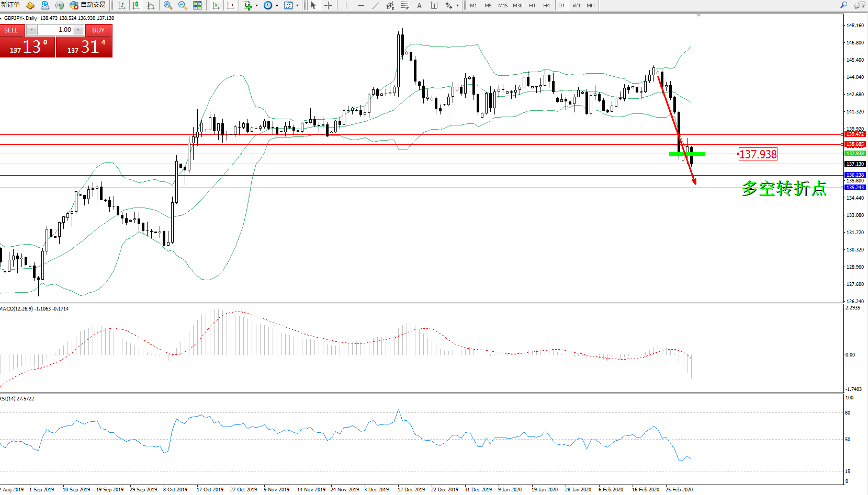
Task: Select the W1 weekly timeframe
Action: pyautogui.click(x=576, y=5)
